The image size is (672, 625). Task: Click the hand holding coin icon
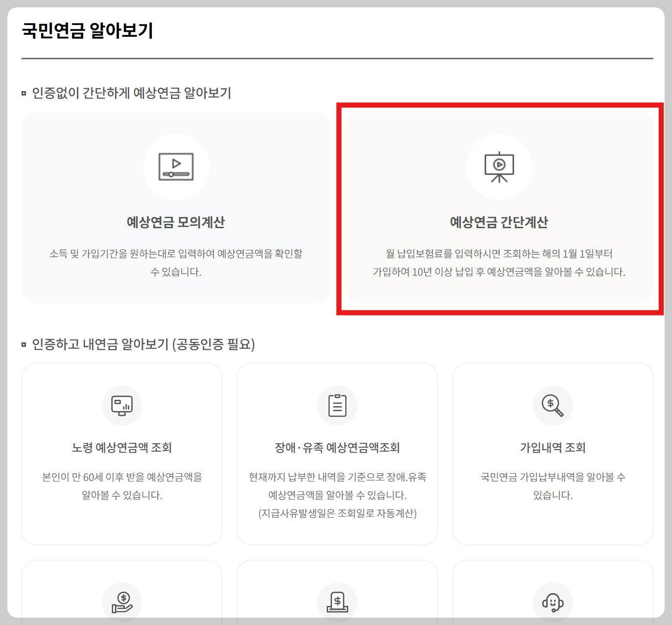pyautogui.click(x=122, y=602)
